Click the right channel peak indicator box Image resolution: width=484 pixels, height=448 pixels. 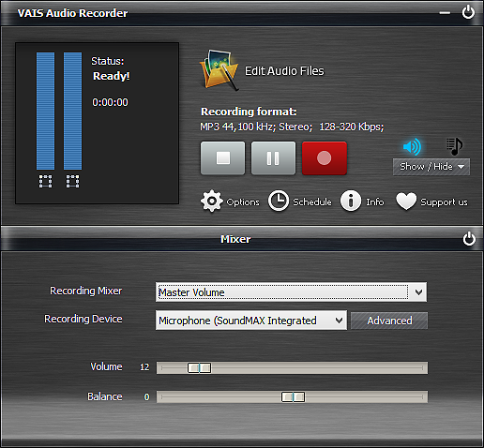tap(72, 181)
